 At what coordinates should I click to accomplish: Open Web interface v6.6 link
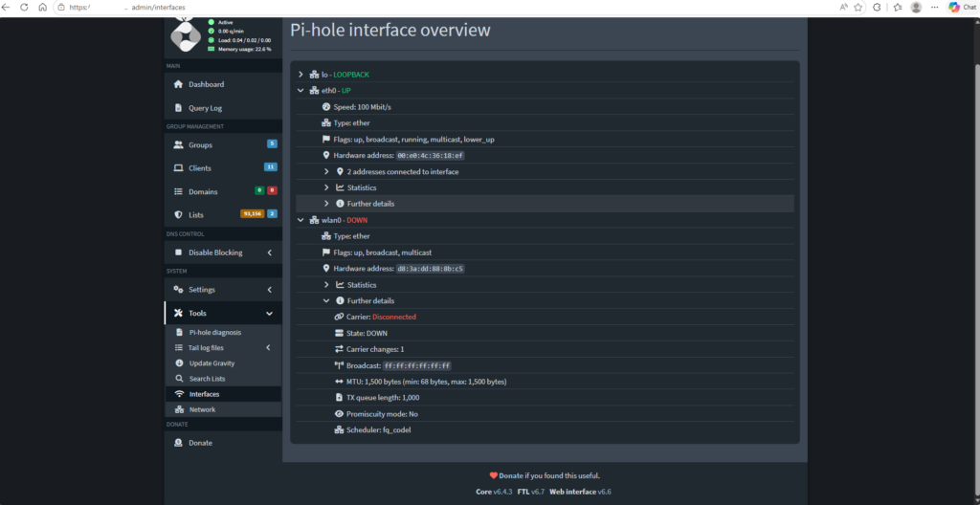tap(605, 492)
